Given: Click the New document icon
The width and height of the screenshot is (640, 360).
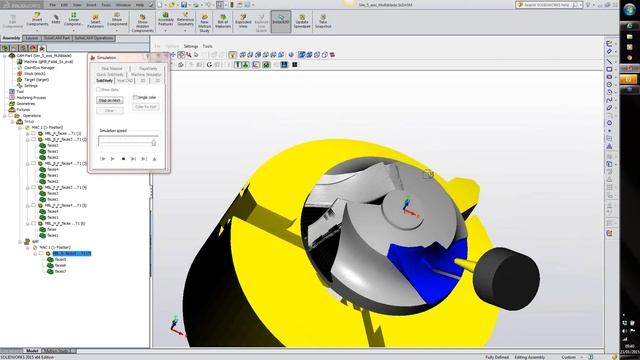Looking at the screenshot, I should coord(160,5).
